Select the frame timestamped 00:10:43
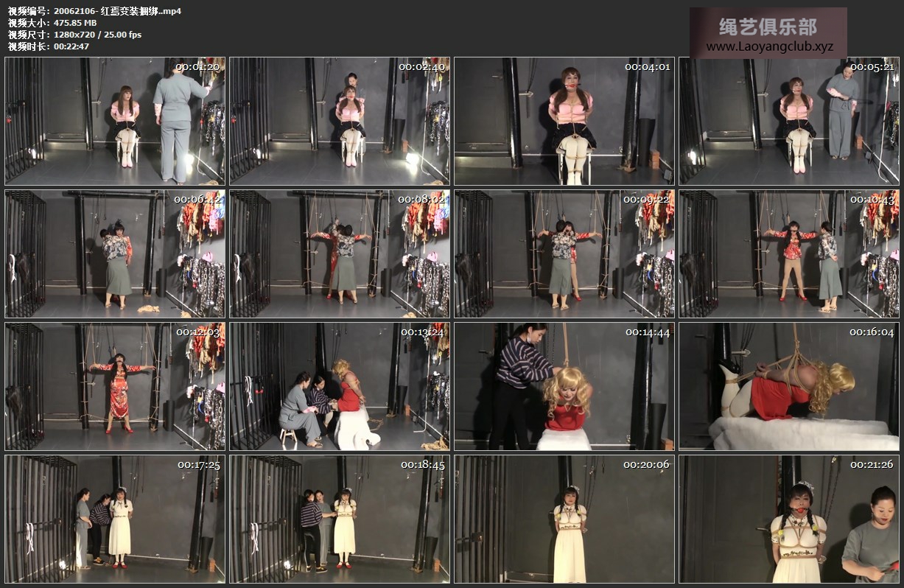This screenshot has width=904, height=588. click(x=789, y=253)
